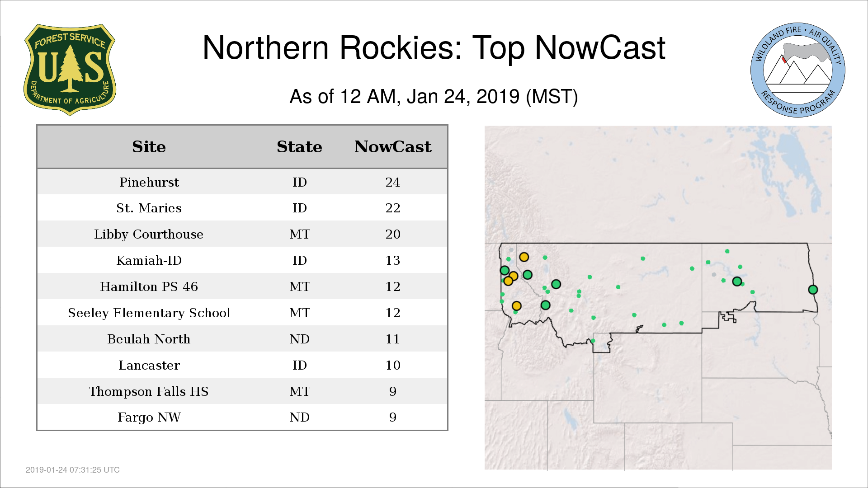Click the Northern Rockies: Top NowCast title

pyautogui.click(x=434, y=48)
